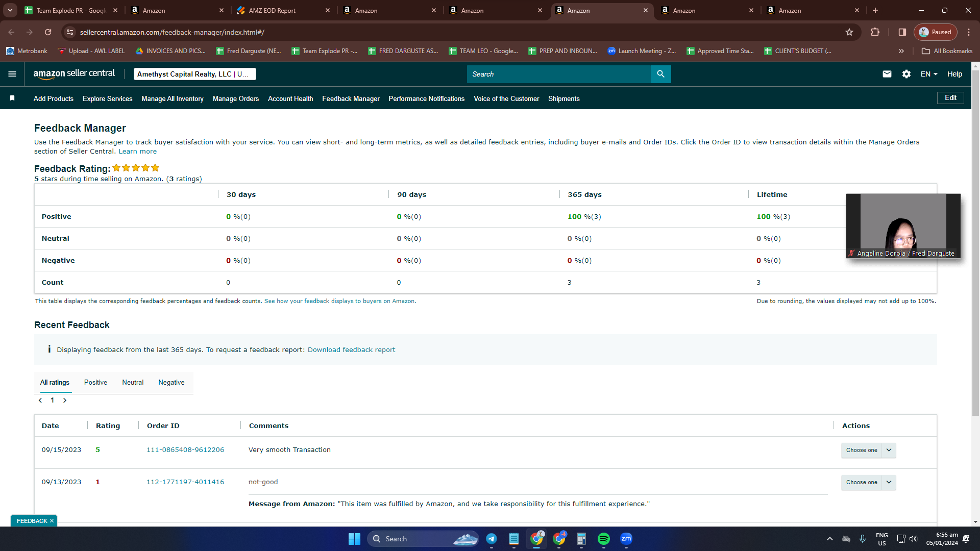980x551 pixels.
Task: Open Calculator from the taskbar
Action: pos(581,539)
